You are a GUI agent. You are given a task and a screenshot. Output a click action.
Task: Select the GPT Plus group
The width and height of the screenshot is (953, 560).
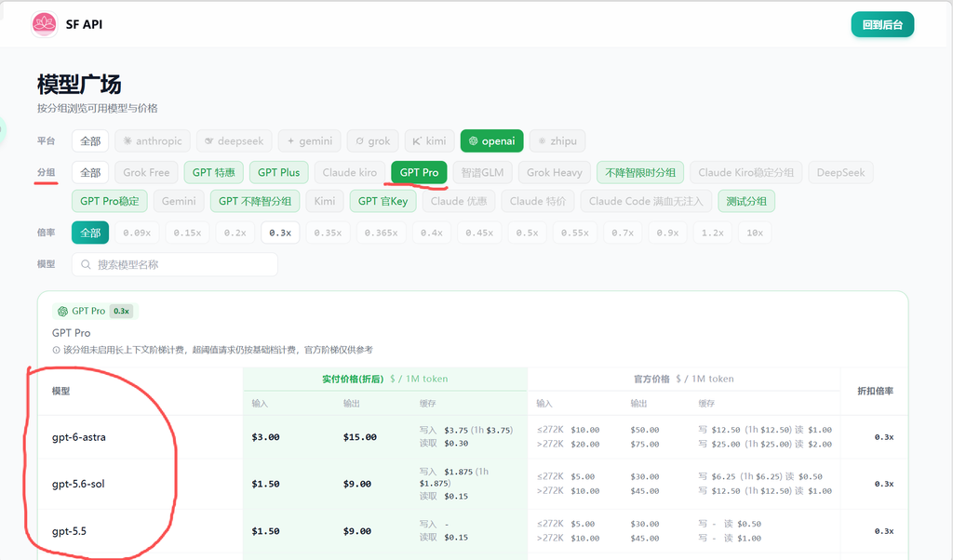pos(279,172)
